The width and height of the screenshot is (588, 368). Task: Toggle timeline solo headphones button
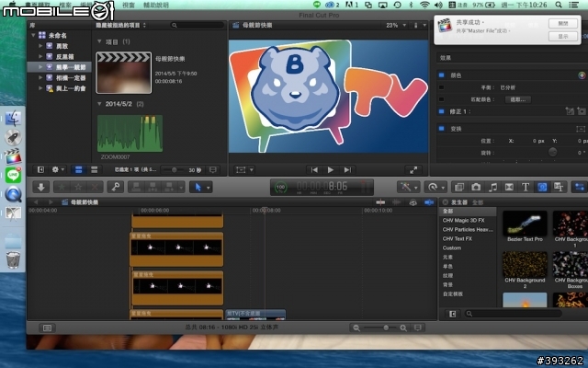tap(413, 202)
